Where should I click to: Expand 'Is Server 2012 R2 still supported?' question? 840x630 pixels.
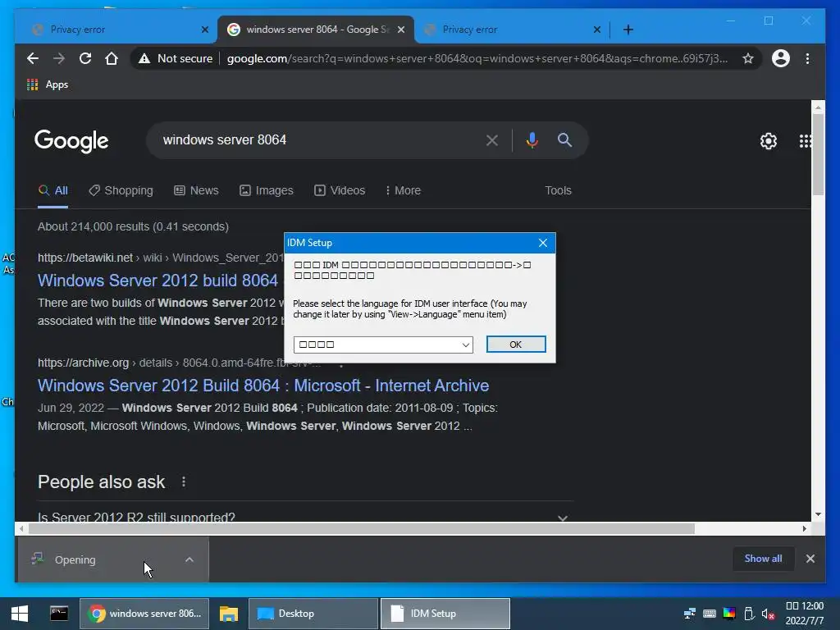tap(305, 517)
